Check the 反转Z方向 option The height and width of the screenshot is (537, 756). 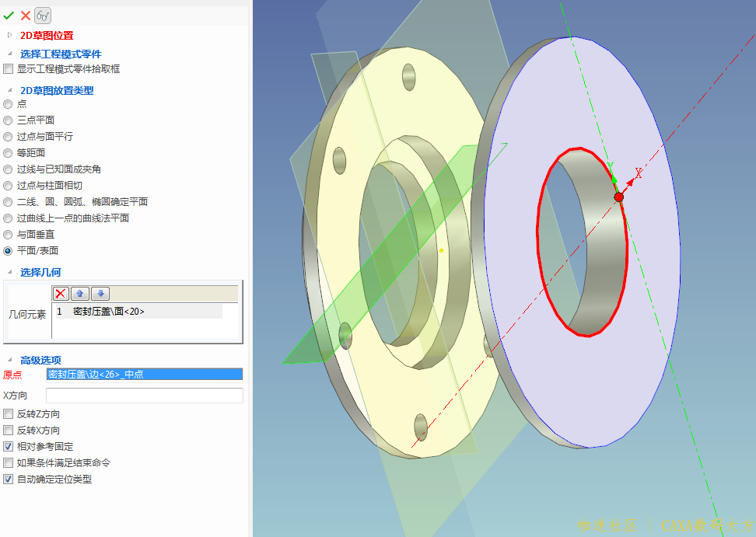click(9, 414)
